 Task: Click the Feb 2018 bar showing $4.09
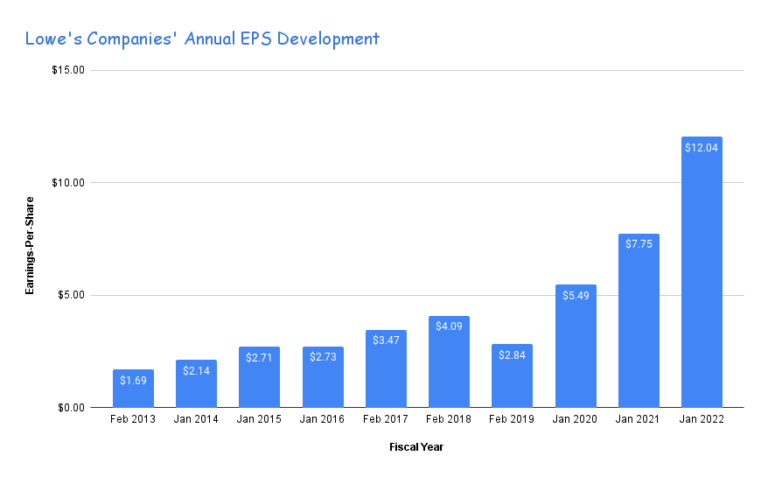449,365
